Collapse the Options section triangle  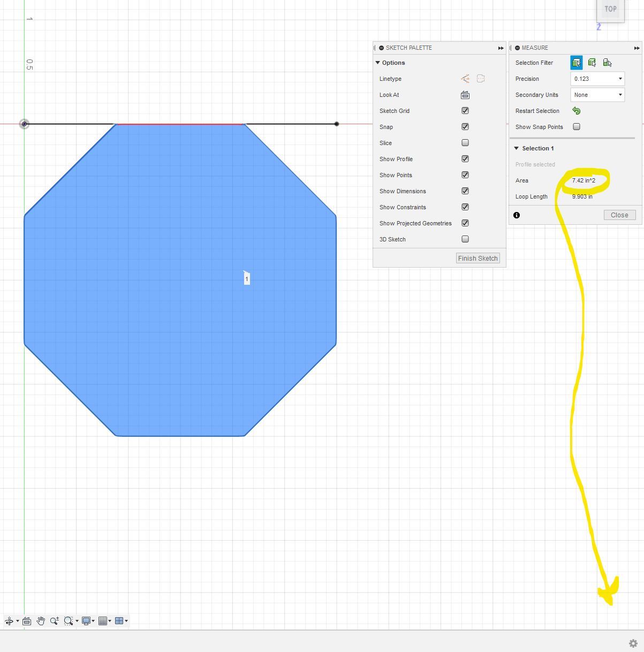378,63
